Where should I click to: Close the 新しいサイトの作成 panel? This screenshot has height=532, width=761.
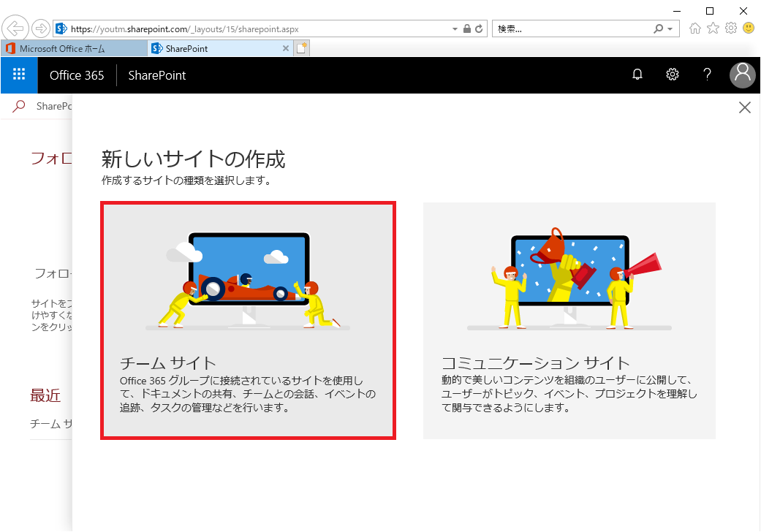744,107
